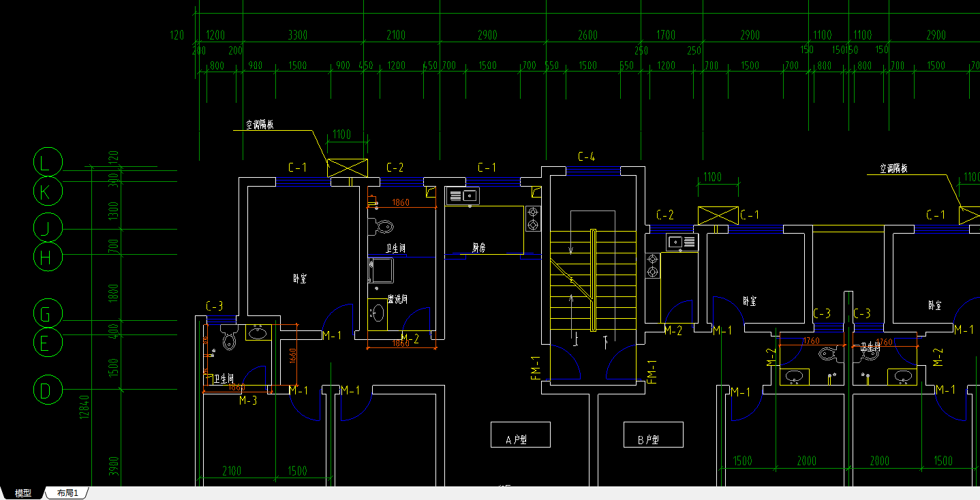Select the B户型 label box
The height and width of the screenshot is (500, 980).
(x=653, y=435)
